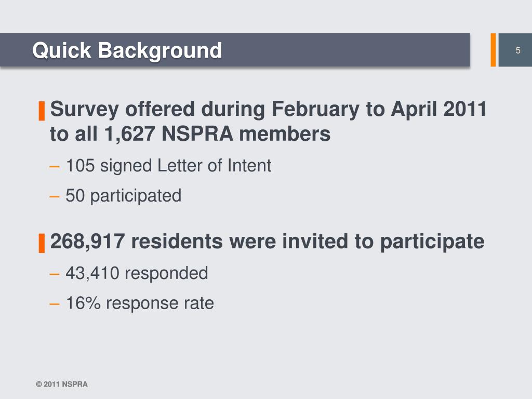Viewport: 532px width, 399px height.
Task: Click the '© 2011 NSPRA' copyright footer
Action: (x=62, y=384)
